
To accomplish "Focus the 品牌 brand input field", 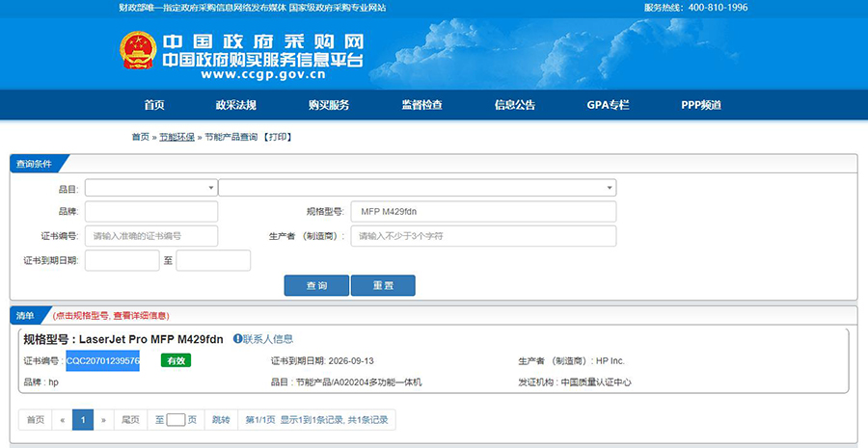I will tap(151, 212).
